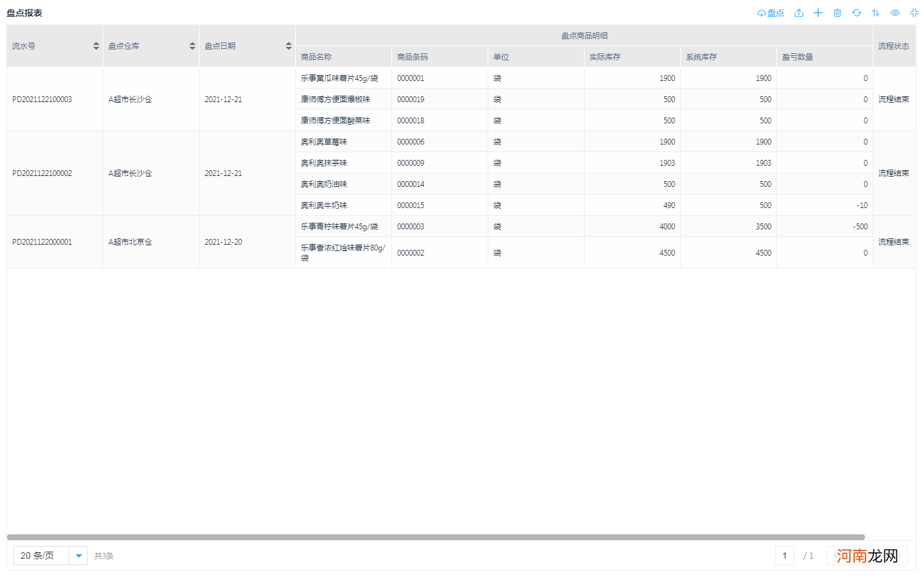Click the trash delete icon
Viewport: 924px width, 578px height.
click(837, 13)
